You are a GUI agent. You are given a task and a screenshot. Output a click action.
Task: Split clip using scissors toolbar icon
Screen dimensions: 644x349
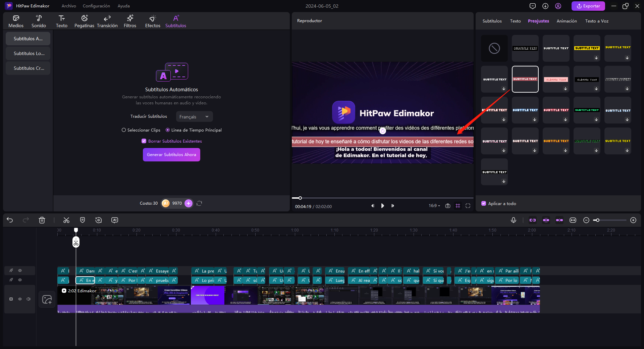coord(66,220)
